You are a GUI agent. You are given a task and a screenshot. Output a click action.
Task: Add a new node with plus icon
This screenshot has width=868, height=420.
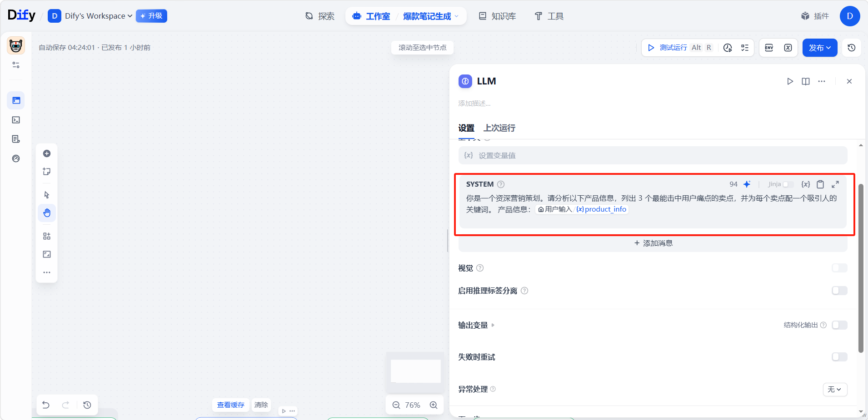coord(47,153)
